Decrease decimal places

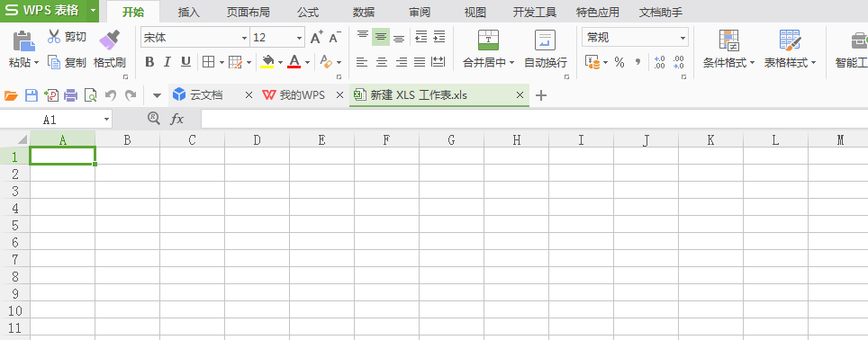(679, 62)
